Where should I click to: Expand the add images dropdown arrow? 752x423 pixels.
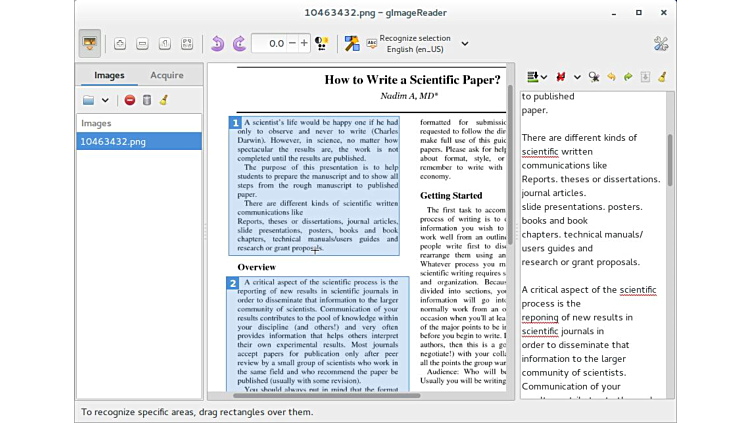(105, 100)
